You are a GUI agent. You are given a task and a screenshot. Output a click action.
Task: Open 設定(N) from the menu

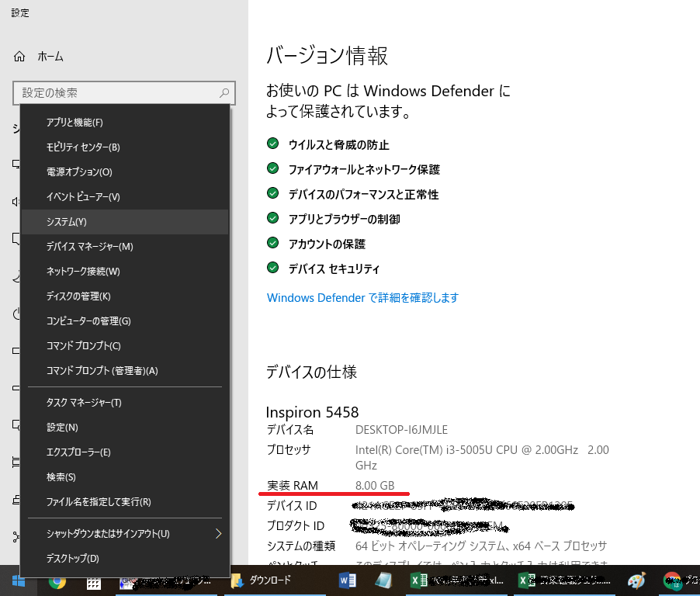[x=124, y=428]
